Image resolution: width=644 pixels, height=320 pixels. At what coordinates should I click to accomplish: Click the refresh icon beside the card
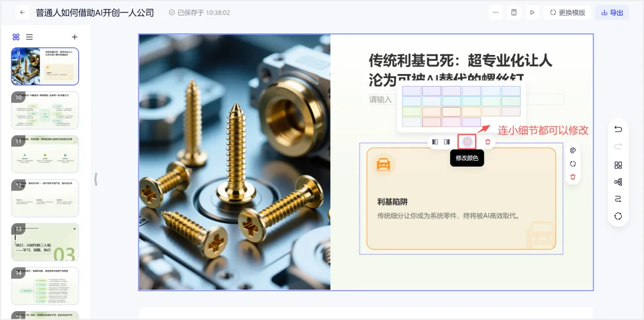pyautogui.click(x=573, y=164)
